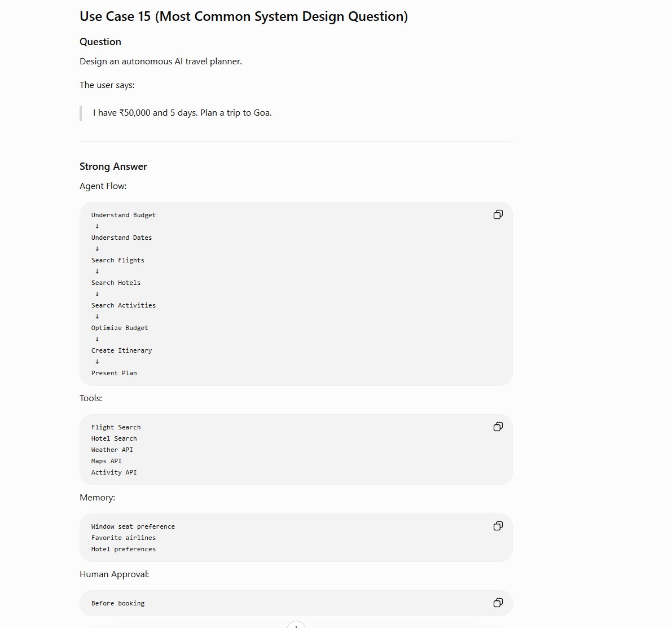The image size is (672, 628).
Task: Click the quoted Goa trip request text
Action: click(182, 113)
